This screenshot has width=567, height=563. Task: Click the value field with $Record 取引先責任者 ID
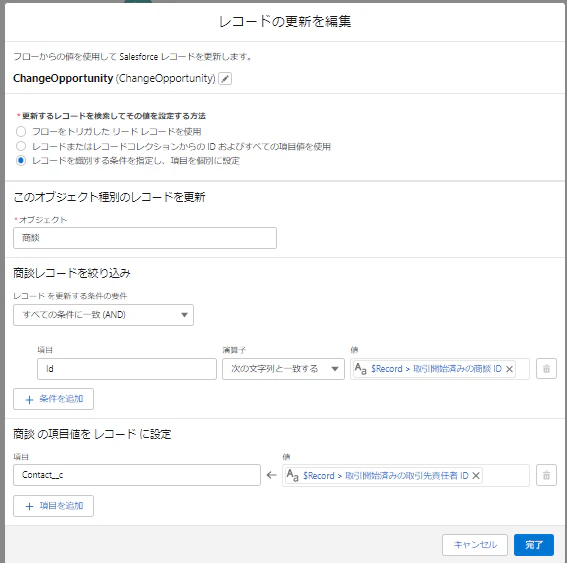(406, 475)
